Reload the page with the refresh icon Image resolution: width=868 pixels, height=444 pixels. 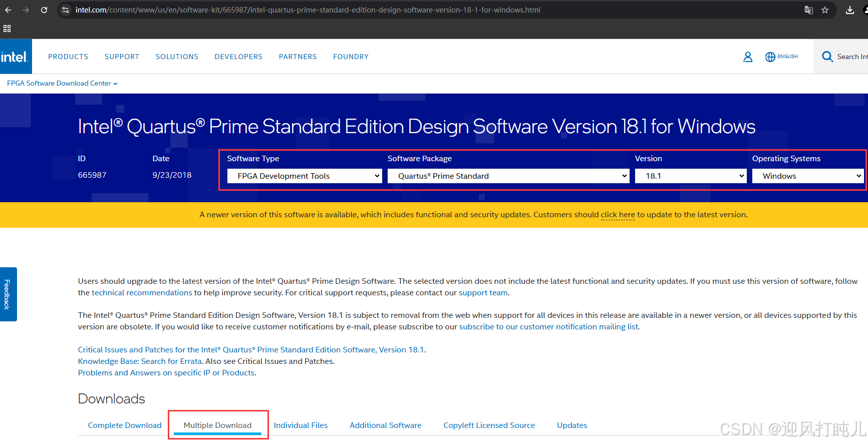coord(44,10)
